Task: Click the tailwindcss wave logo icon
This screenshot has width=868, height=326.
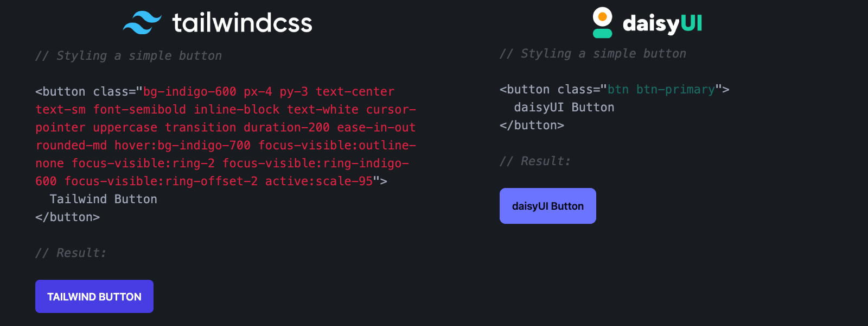Action: 142,23
